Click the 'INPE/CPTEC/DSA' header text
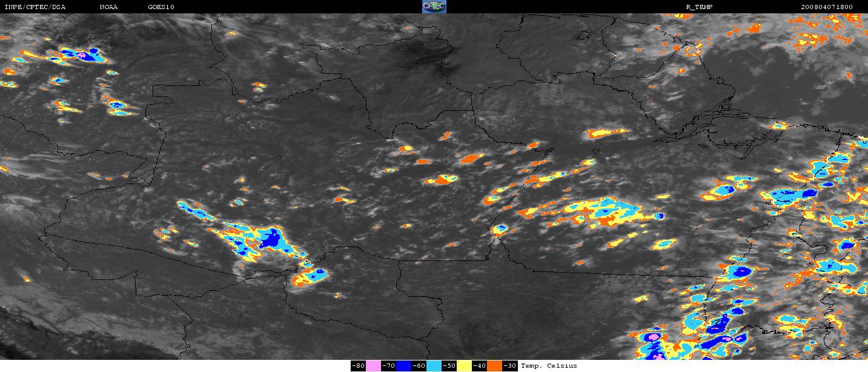The height and width of the screenshot is (372, 868). pyautogui.click(x=35, y=7)
